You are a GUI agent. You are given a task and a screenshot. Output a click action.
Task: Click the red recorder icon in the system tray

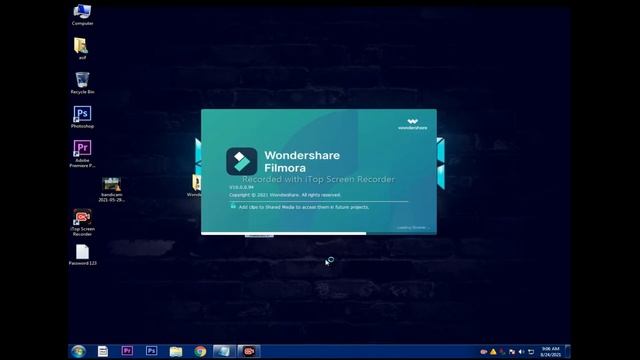click(484, 351)
